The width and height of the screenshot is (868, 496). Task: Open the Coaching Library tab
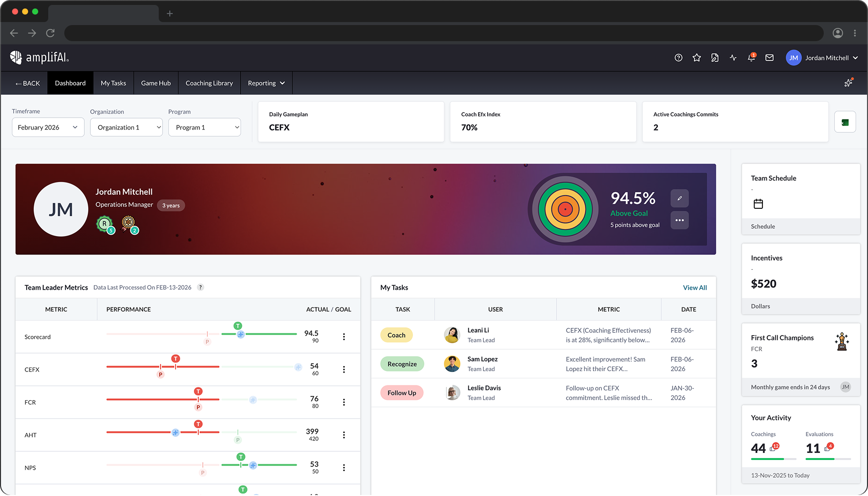tap(209, 83)
